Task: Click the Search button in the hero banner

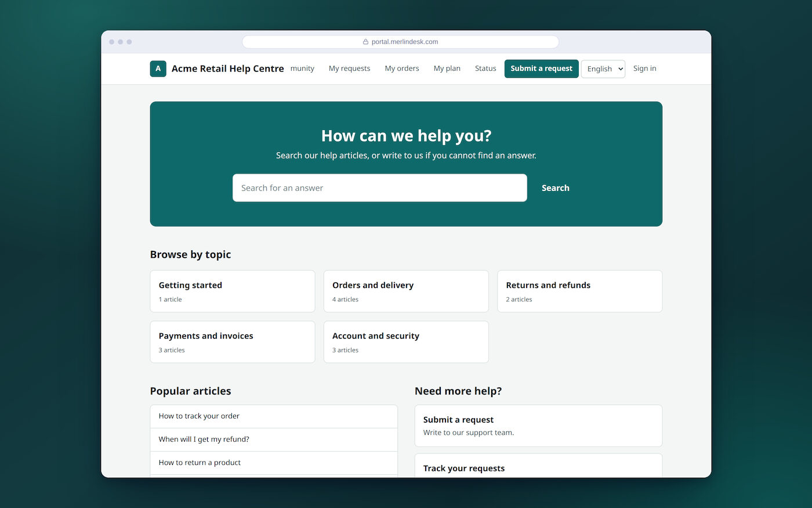Action: [x=555, y=188]
